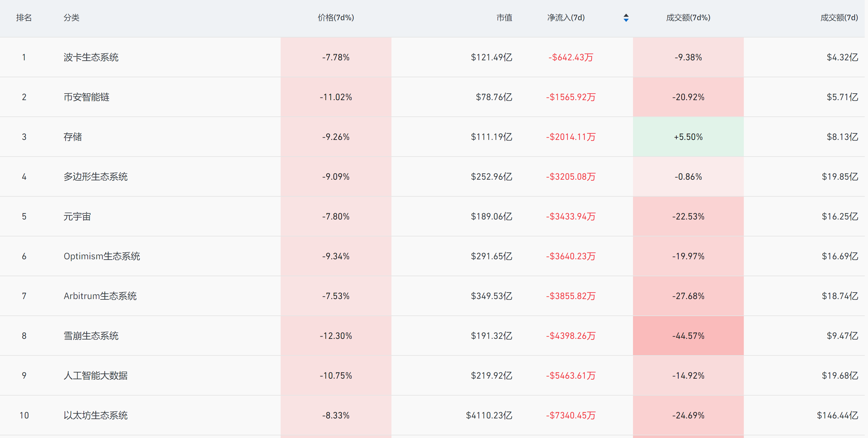The width and height of the screenshot is (868, 438).
Task: Sort by 净流入(7d) header label
Action: 566,18
